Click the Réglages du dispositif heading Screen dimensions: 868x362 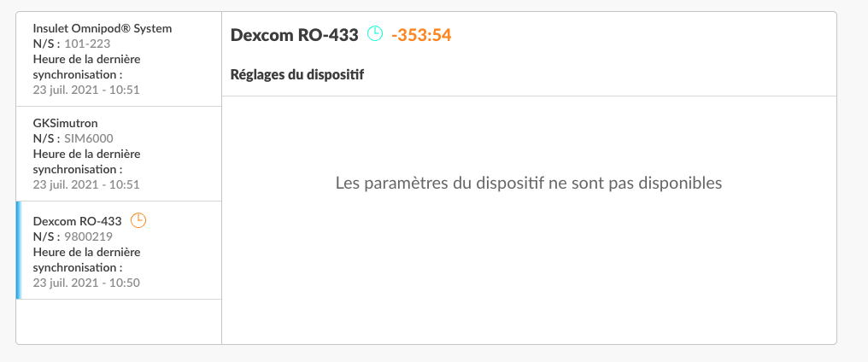point(297,75)
